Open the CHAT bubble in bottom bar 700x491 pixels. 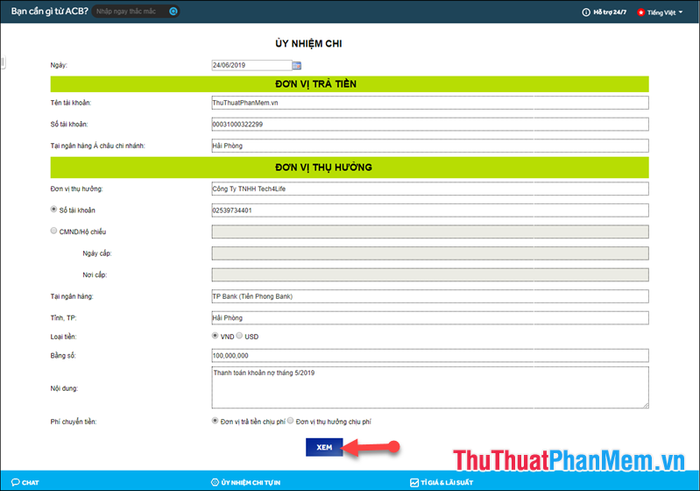[25, 482]
